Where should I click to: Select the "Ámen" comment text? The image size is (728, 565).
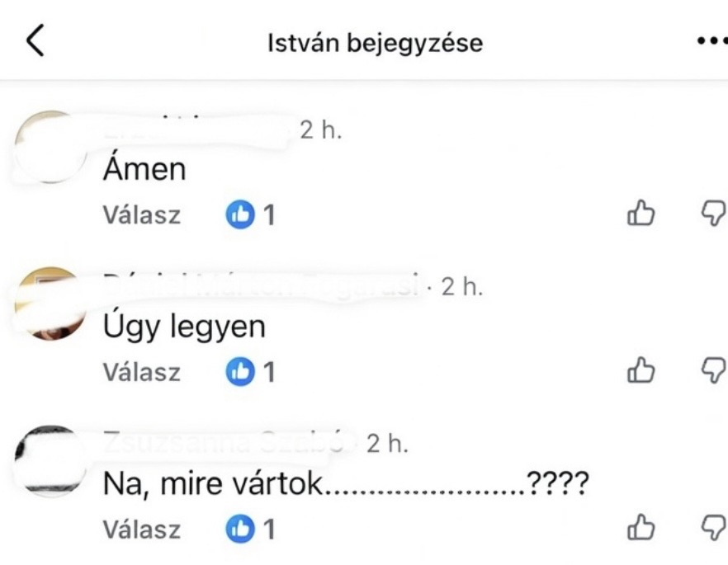pos(144,170)
